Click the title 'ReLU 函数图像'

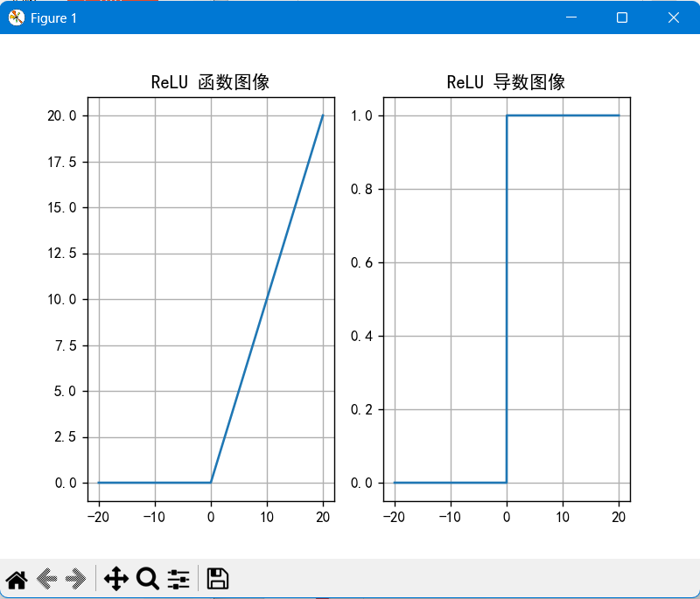pyautogui.click(x=210, y=82)
